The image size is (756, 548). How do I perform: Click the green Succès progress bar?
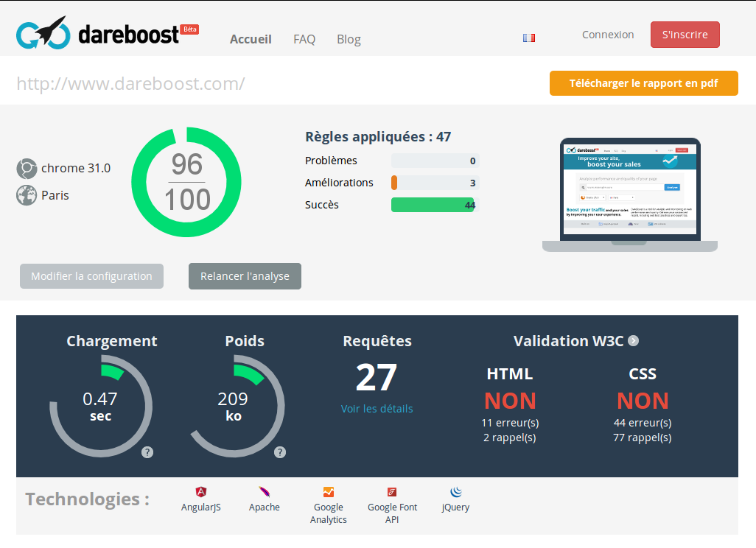click(433, 205)
